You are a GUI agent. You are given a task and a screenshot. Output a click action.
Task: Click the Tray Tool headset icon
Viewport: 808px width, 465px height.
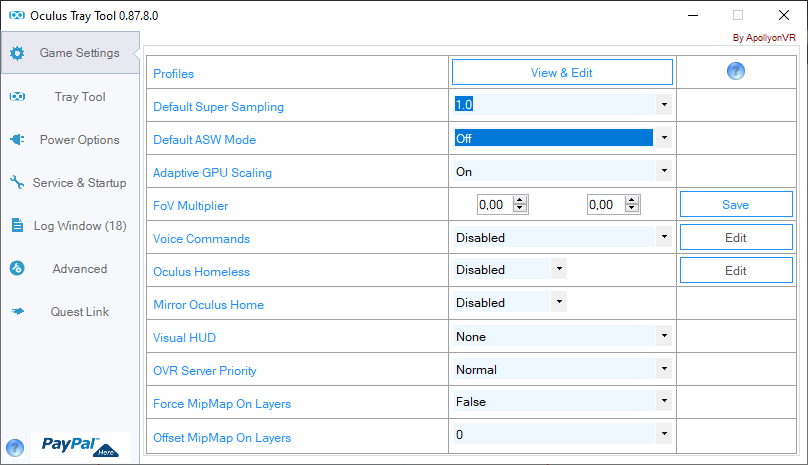coord(17,96)
